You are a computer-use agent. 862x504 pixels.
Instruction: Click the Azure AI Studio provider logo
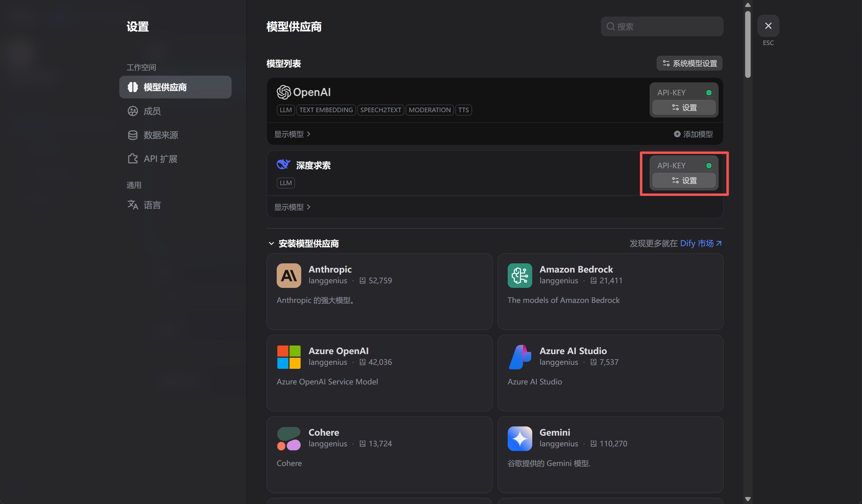pyautogui.click(x=520, y=357)
